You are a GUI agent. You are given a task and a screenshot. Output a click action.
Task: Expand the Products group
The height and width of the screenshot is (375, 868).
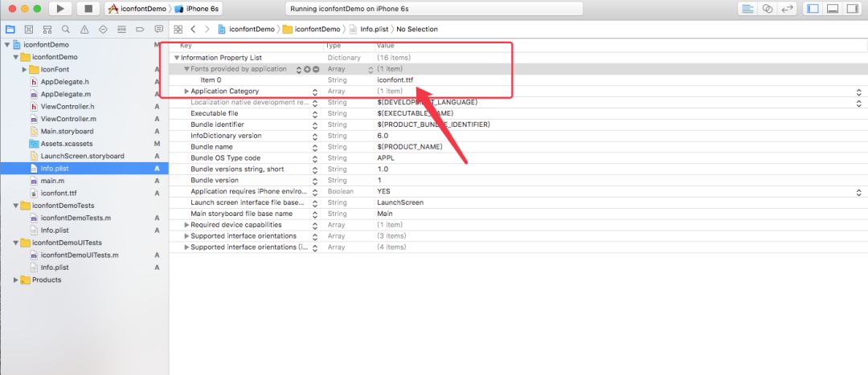pos(15,280)
